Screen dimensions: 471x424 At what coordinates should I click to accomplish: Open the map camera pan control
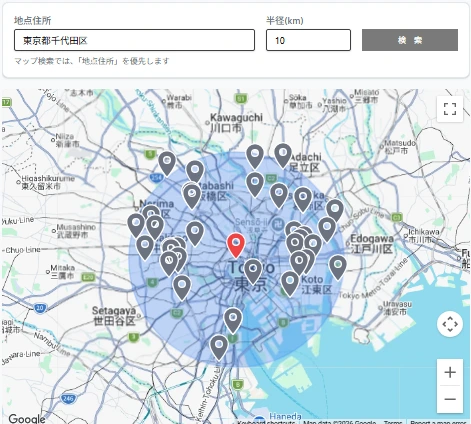click(x=450, y=324)
